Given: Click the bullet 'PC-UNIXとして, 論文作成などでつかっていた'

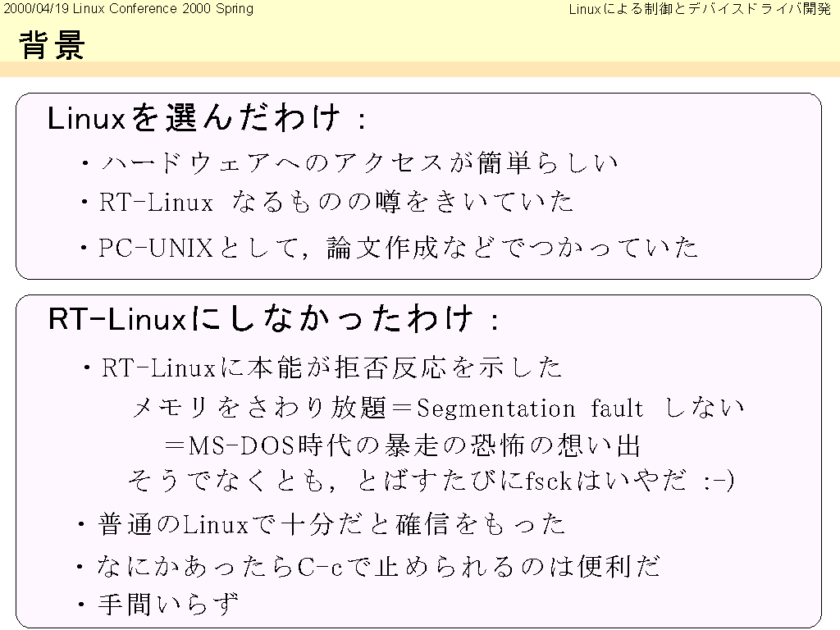Looking at the screenshot, I should pyautogui.click(x=390, y=248).
